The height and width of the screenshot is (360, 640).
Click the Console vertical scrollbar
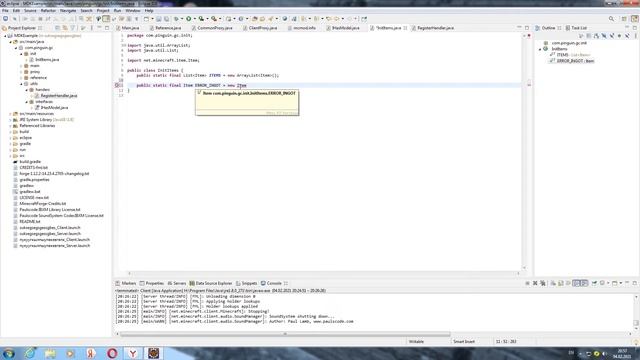click(x=636, y=322)
